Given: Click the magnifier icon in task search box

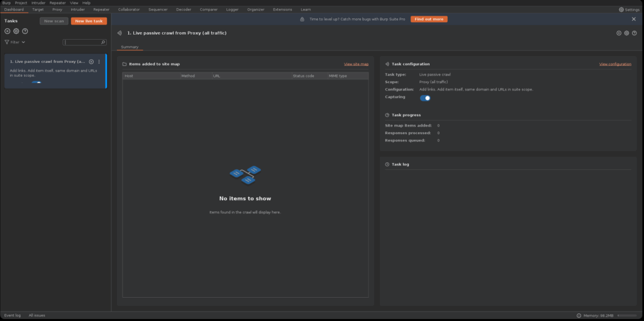Looking at the screenshot, I should pos(103,42).
